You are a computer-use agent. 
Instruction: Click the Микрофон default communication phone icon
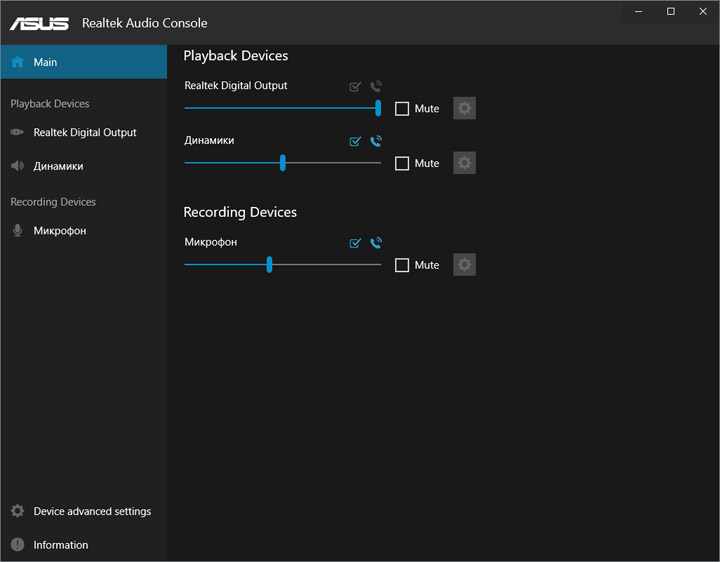(x=376, y=243)
